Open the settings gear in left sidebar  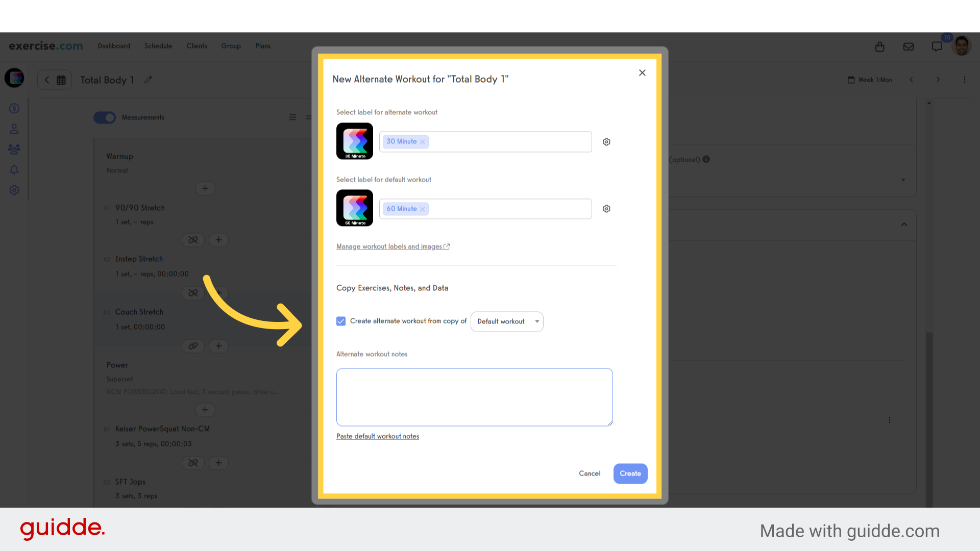click(x=14, y=190)
